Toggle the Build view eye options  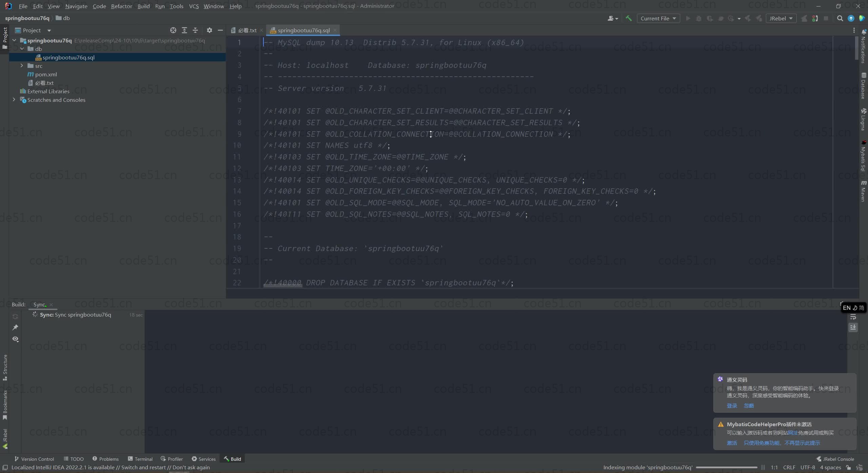point(15,339)
